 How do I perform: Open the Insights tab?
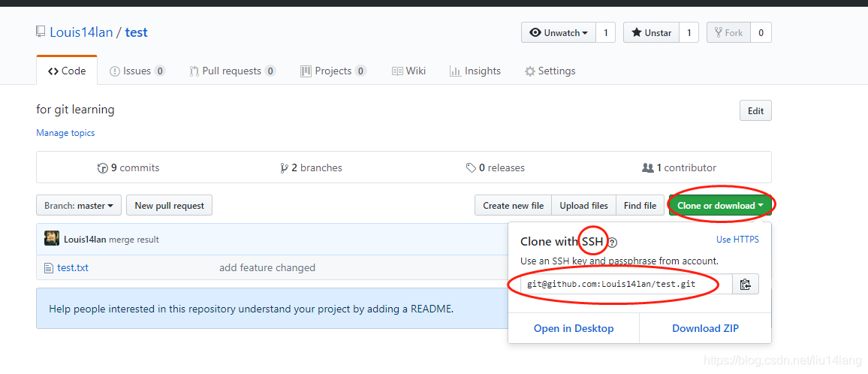(x=475, y=71)
